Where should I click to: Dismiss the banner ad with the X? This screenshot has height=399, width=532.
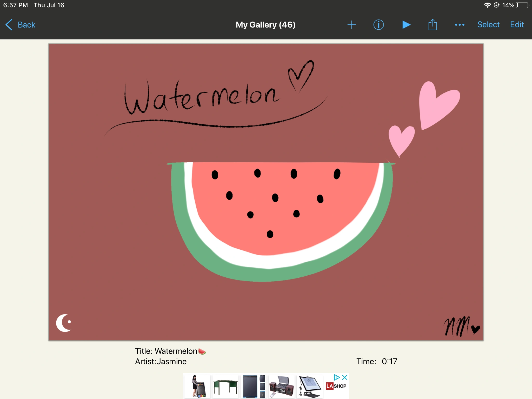point(345,377)
